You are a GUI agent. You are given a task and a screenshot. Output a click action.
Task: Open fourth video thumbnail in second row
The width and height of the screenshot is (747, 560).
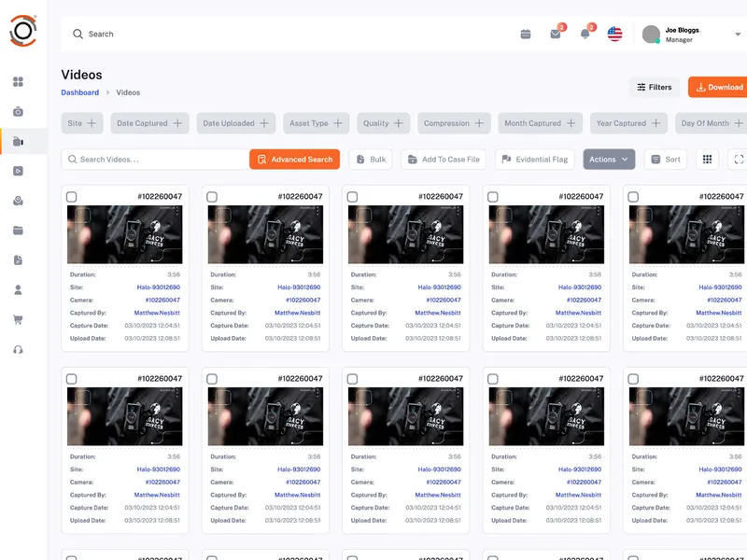coord(546,416)
